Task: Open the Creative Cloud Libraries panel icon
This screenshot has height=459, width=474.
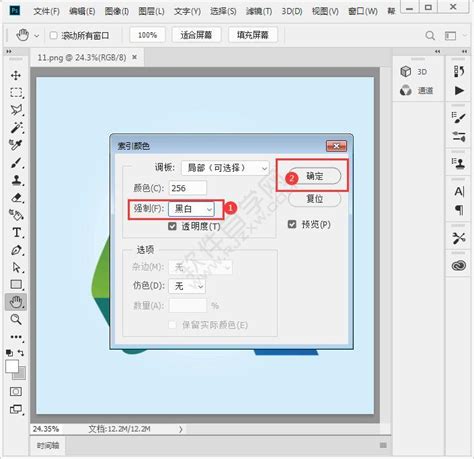Action: (x=459, y=265)
